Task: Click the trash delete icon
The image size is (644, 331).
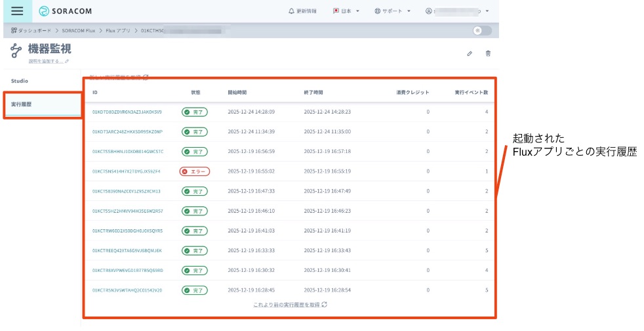Action: click(487, 54)
